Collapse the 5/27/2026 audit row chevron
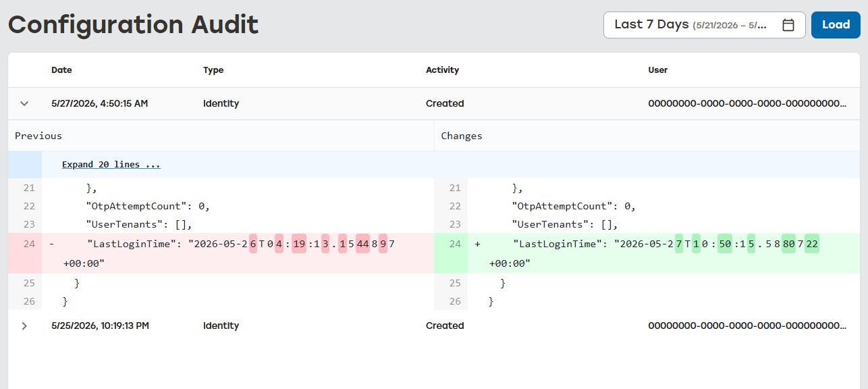 click(x=24, y=104)
